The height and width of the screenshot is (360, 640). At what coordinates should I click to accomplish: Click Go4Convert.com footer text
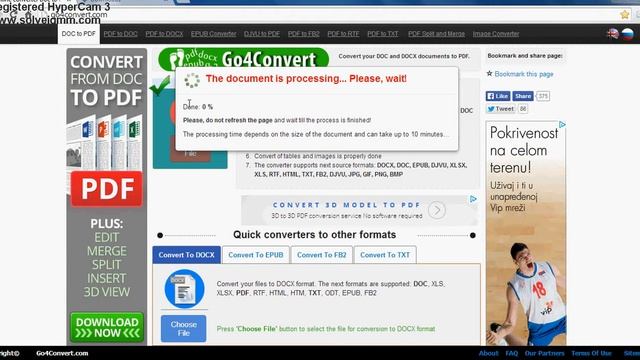tap(62, 353)
